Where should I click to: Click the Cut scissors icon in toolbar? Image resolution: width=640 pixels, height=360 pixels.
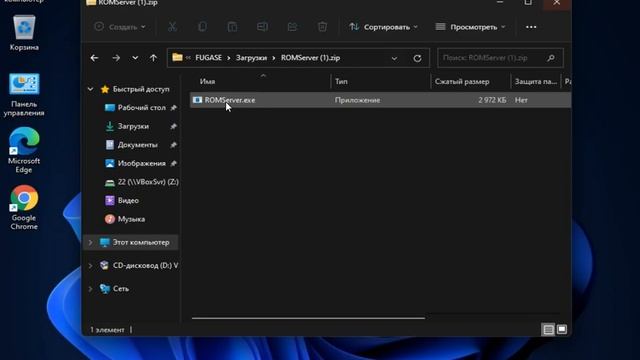172,27
